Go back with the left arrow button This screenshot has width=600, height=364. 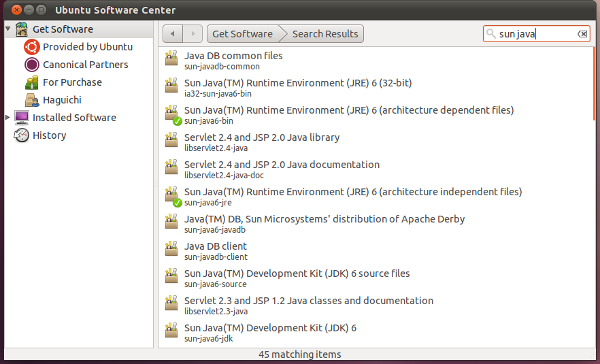173,34
